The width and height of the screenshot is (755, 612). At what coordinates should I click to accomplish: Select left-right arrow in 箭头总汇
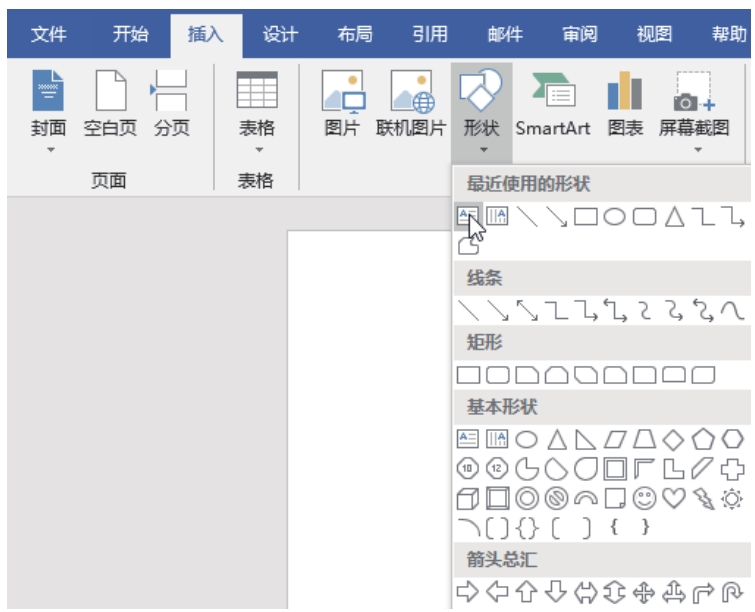click(586, 593)
